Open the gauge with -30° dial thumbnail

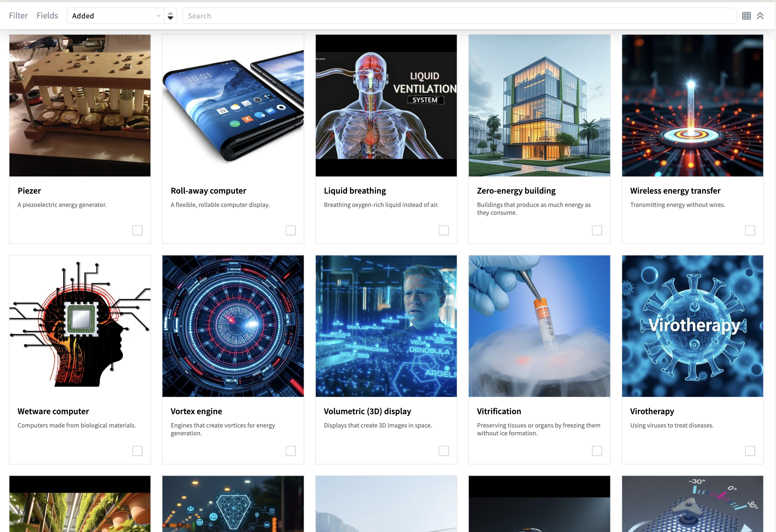pos(693,504)
